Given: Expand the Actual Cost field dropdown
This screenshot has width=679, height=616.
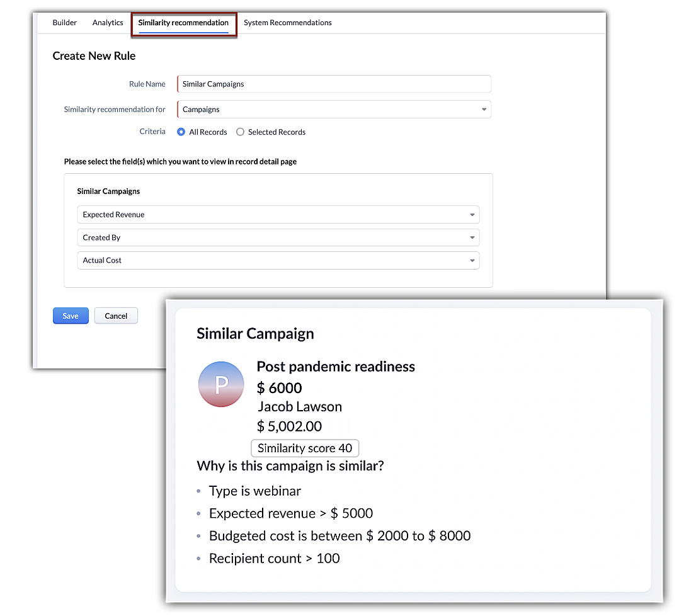Looking at the screenshot, I should (278, 260).
